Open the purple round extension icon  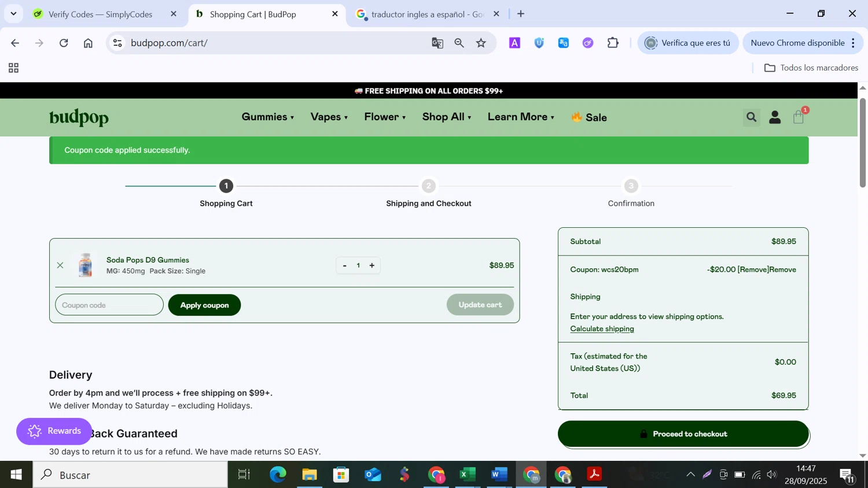point(588,43)
